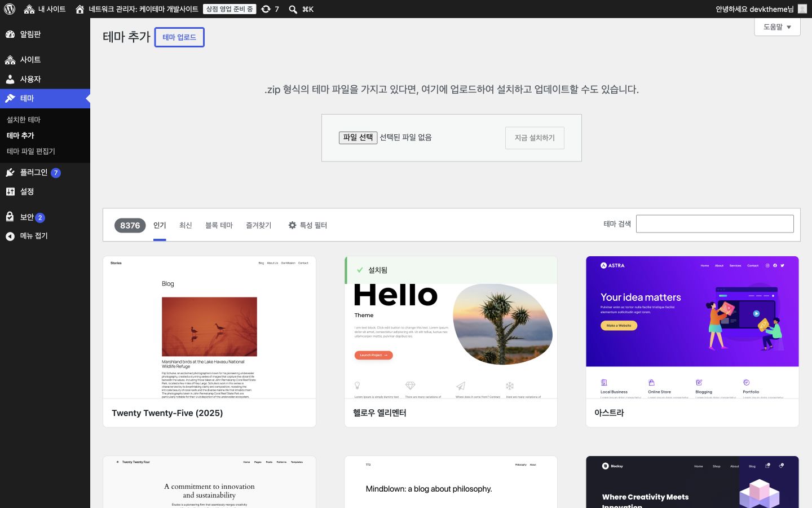812x508 pixels.
Task: Click the green checkmark beside 설치됨
Action: point(360,270)
